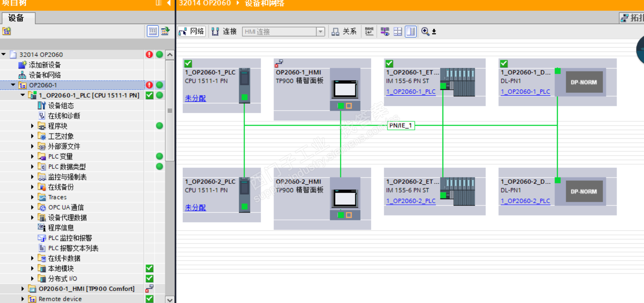
Task: Click the project tree scroll down arrow
Action: (170, 300)
